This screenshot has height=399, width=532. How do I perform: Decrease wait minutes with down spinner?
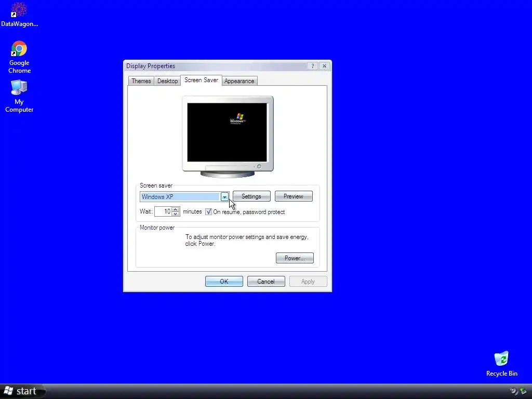point(176,214)
